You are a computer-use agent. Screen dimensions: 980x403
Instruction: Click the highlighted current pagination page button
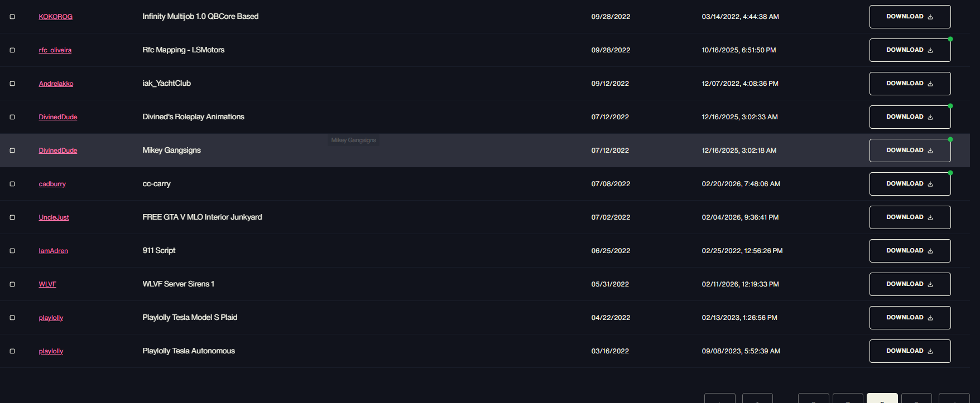pos(882,398)
